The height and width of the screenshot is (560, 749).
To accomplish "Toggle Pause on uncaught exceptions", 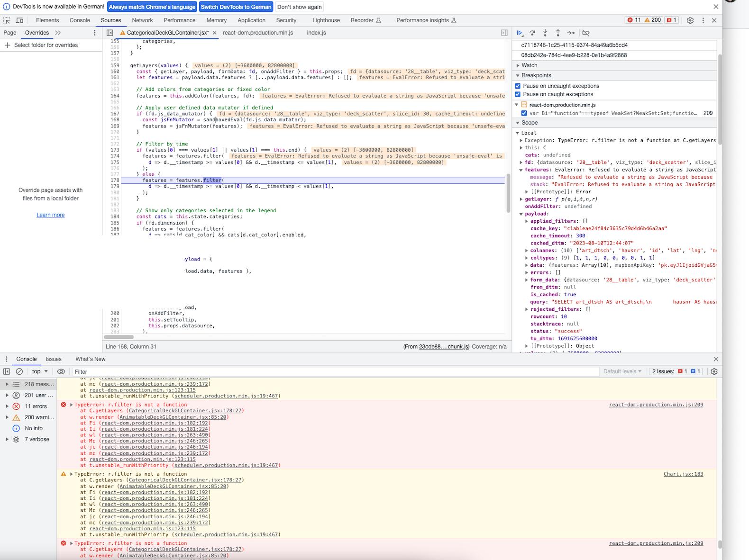I will pos(518,86).
